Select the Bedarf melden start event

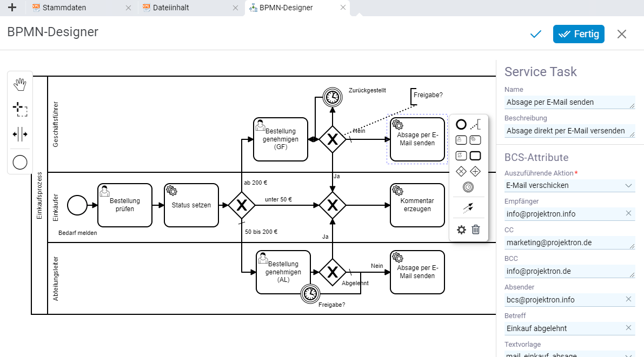click(x=77, y=205)
